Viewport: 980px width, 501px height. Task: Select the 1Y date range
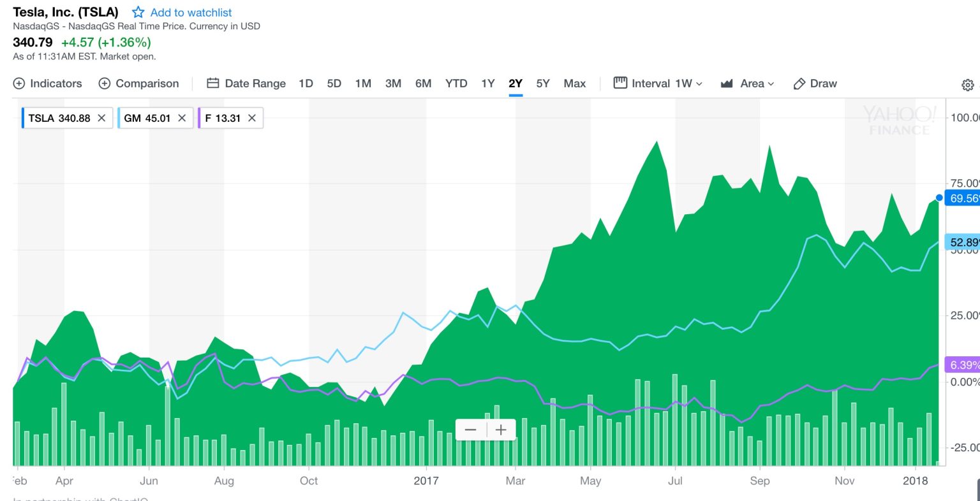click(488, 83)
